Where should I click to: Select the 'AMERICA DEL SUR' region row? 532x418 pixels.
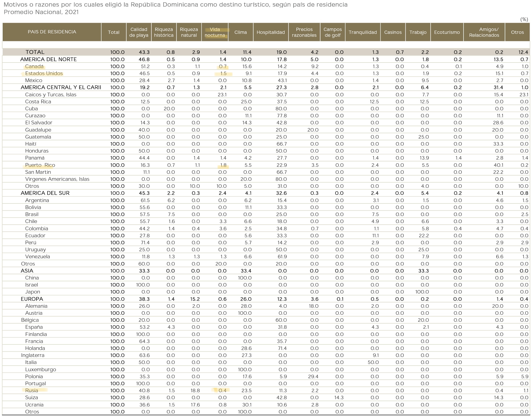pos(45,193)
